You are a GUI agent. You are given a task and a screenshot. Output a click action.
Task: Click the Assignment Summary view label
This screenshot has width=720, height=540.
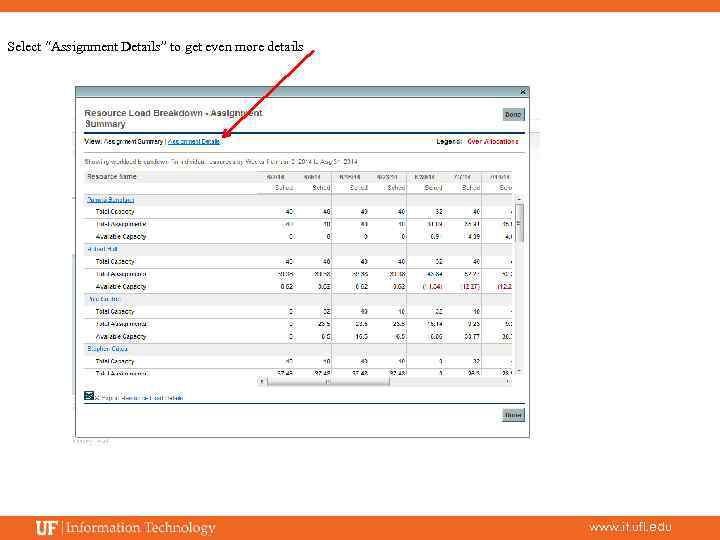click(x=133, y=141)
